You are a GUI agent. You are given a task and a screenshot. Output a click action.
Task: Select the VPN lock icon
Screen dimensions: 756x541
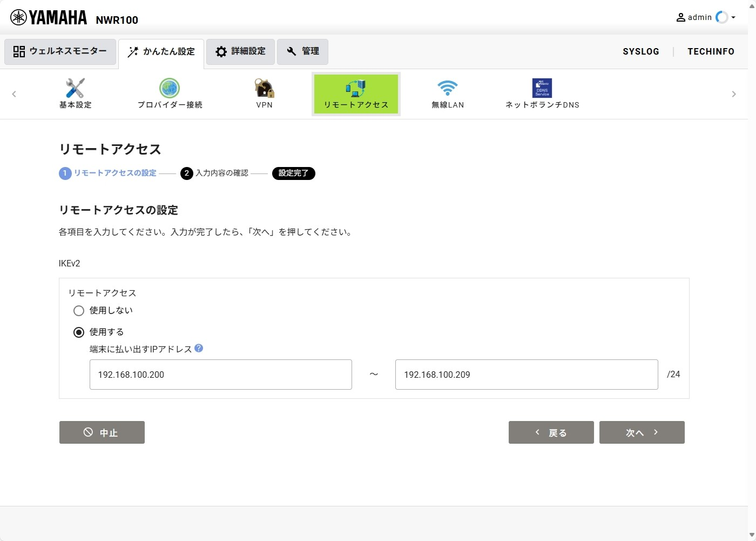click(x=264, y=88)
